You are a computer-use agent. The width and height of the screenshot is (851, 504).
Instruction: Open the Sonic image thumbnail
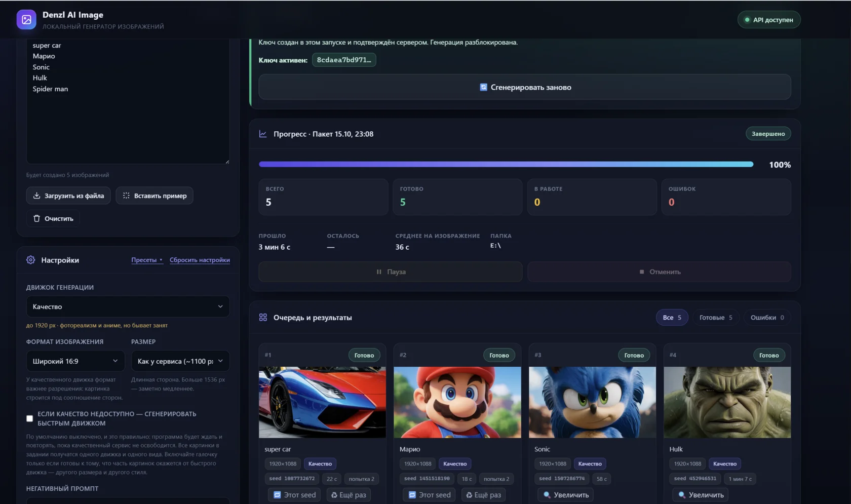tap(592, 402)
